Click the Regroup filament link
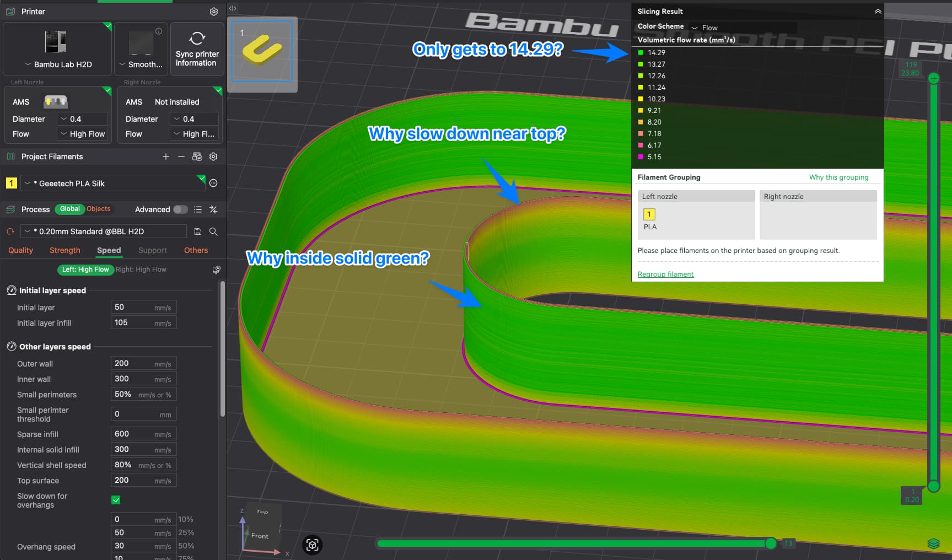The image size is (952, 560). [x=665, y=274]
